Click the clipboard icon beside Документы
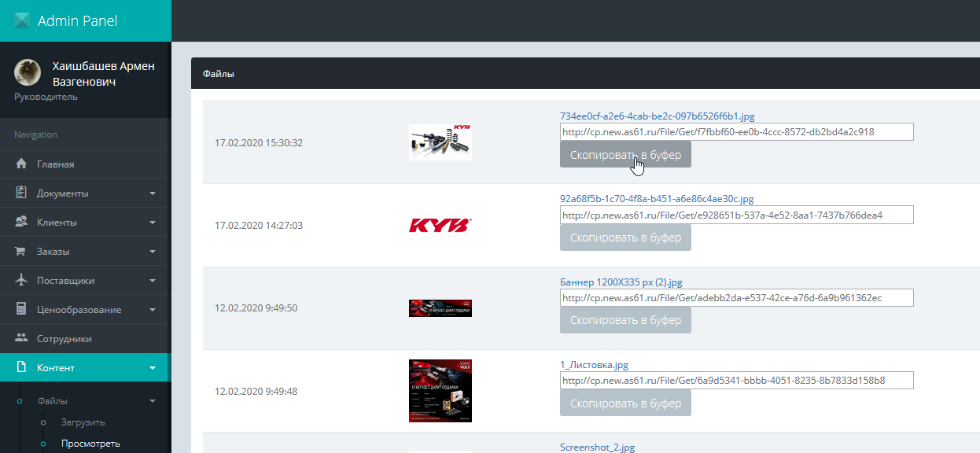Image resolution: width=980 pixels, height=453 pixels. tap(22, 193)
